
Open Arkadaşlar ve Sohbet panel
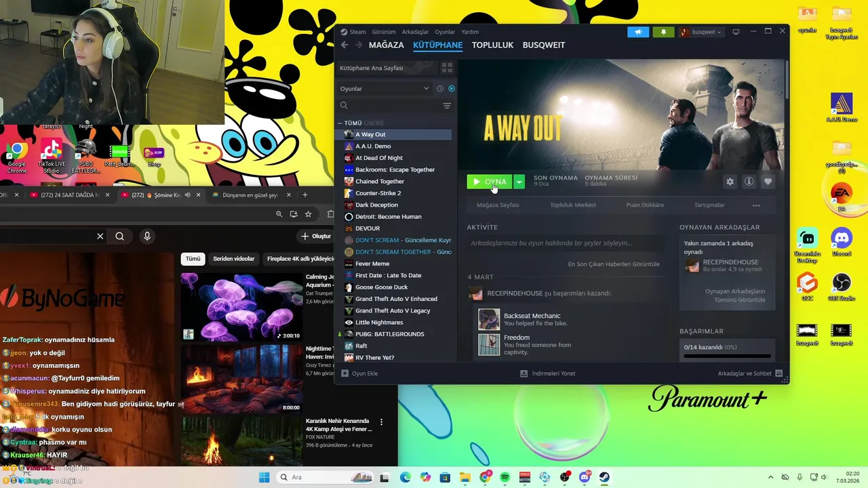click(x=750, y=373)
